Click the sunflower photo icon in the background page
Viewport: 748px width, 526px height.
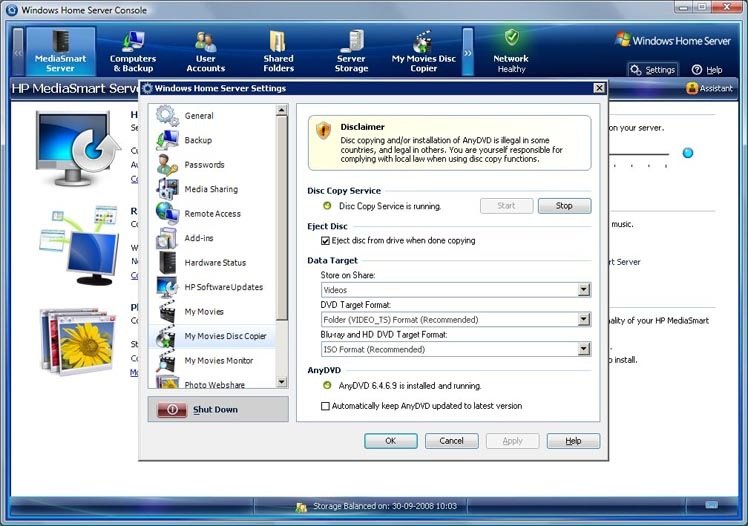coord(78,340)
